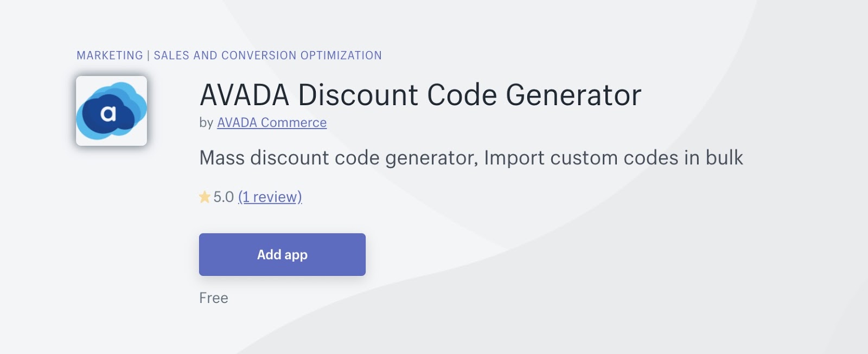Viewport: 868px width, 354px height.
Task: Click the AVADA cloud app logo
Action: tap(111, 111)
